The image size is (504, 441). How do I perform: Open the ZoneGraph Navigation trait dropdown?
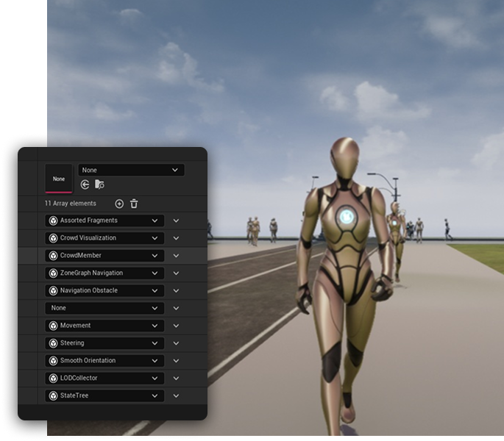click(x=104, y=273)
